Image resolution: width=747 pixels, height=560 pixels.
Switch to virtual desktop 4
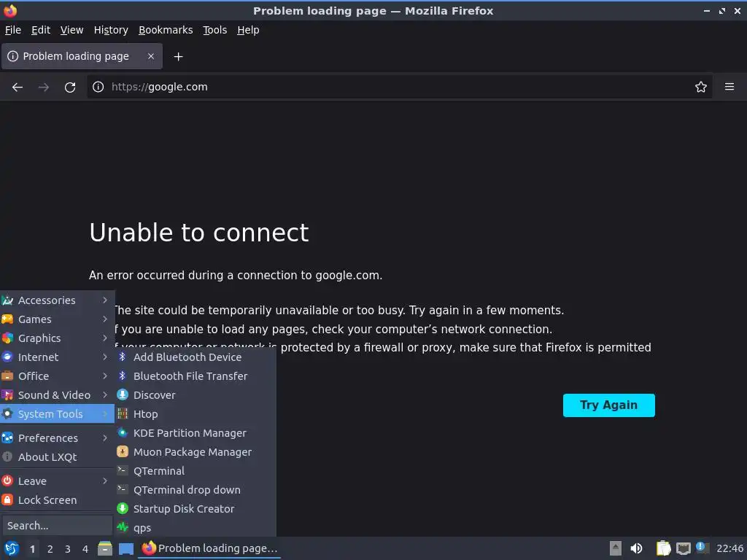coord(85,549)
